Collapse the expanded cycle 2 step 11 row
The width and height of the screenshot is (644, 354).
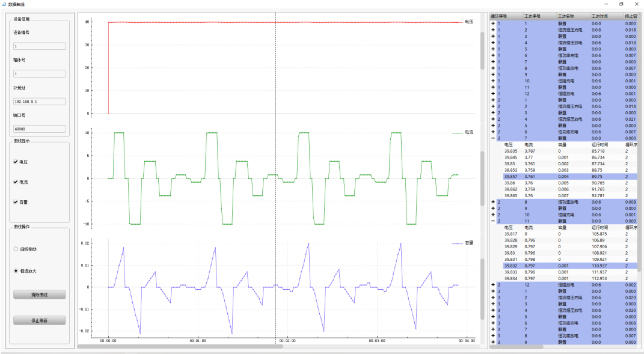click(x=493, y=221)
